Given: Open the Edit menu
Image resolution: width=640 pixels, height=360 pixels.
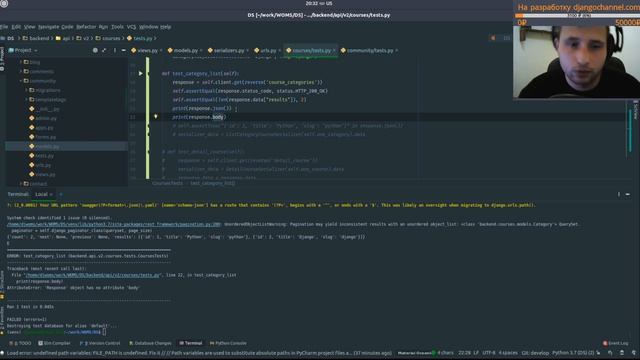Looking at the screenshot, I should [16, 27].
